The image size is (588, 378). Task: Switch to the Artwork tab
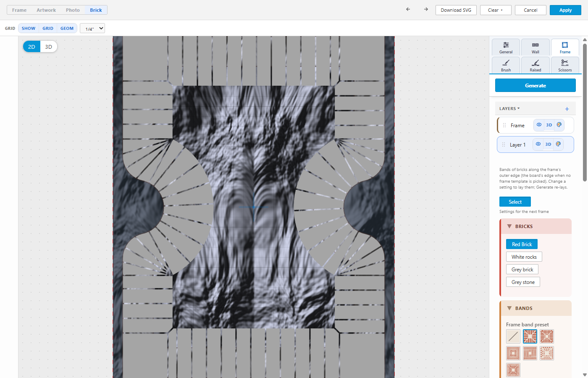pyautogui.click(x=46, y=10)
